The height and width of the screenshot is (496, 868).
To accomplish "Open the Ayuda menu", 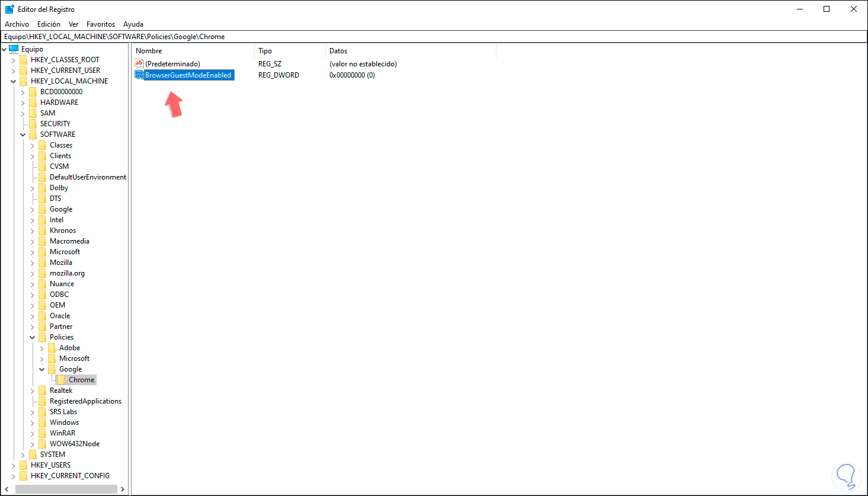I will [133, 24].
